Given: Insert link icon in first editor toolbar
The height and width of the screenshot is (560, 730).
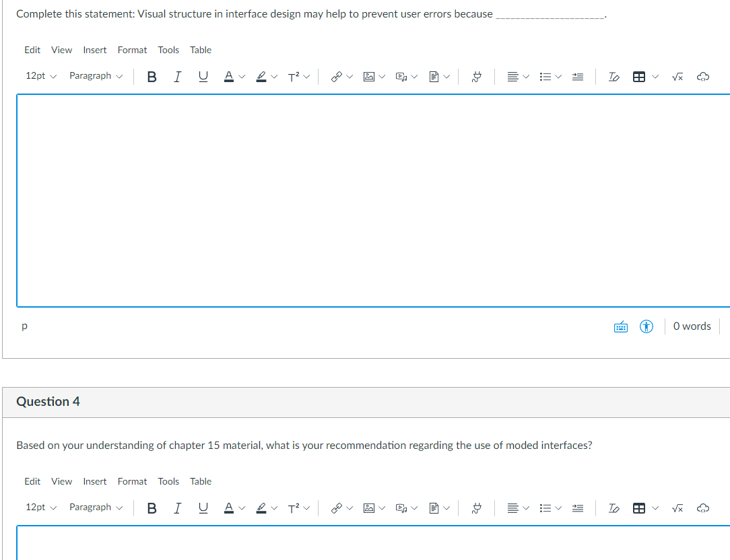Looking at the screenshot, I should point(336,77).
